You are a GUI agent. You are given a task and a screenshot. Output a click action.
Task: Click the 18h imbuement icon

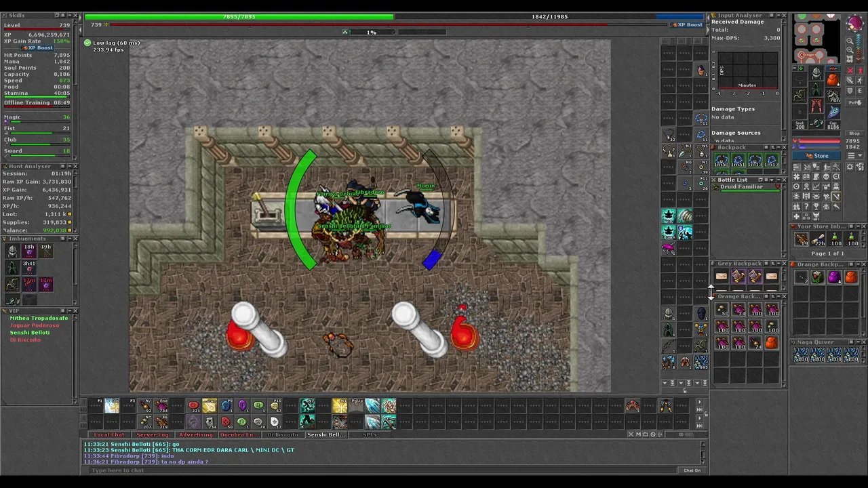[x=29, y=251]
